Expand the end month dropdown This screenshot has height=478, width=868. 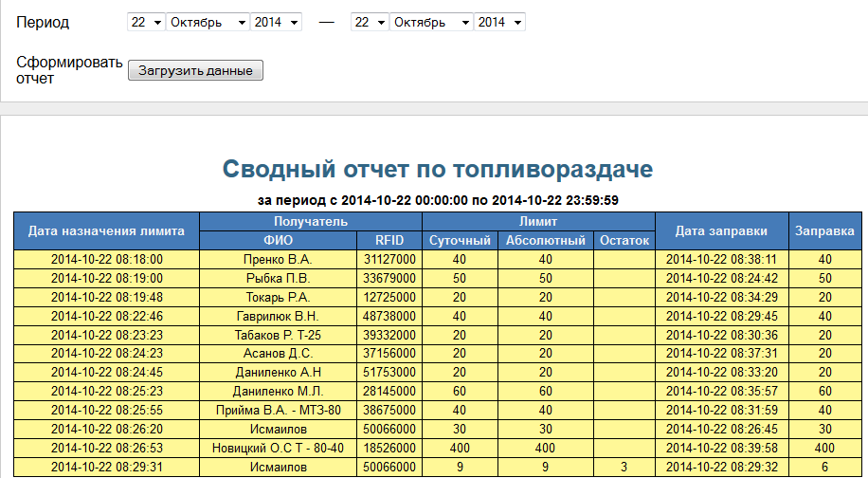click(x=430, y=22)
